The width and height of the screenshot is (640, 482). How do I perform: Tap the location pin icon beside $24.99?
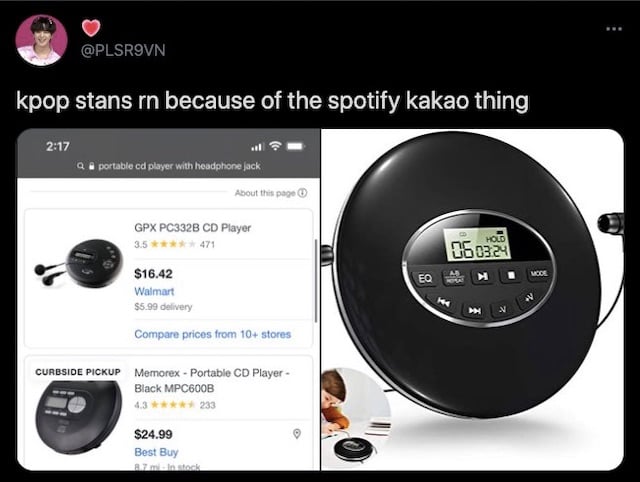[297, 434]
